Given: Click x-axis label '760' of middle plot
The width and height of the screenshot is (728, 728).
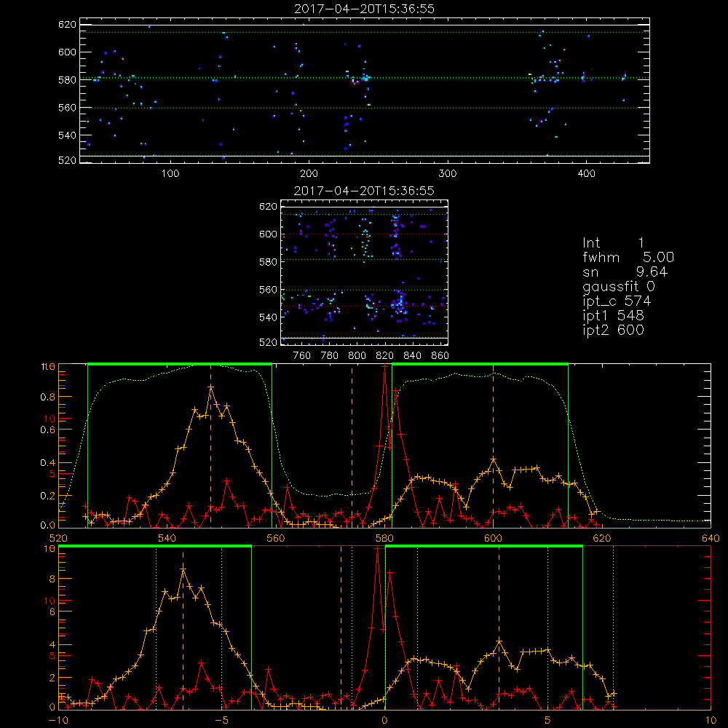Looking at the screenshot, I should tap(302, 356).
